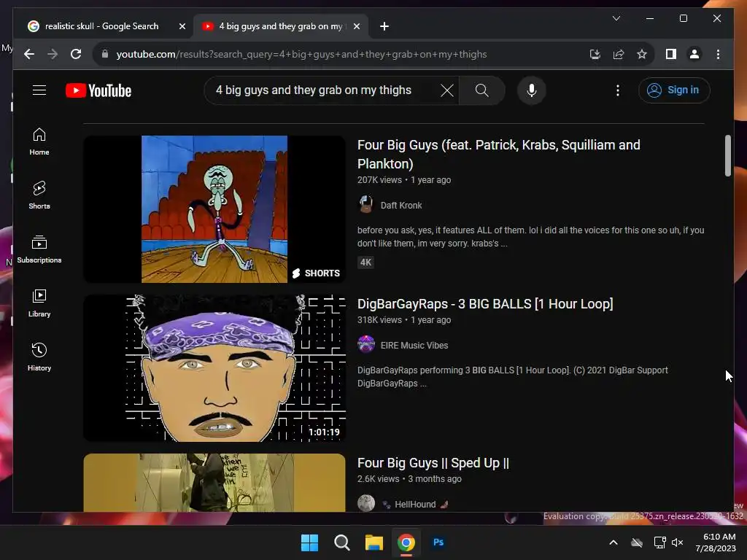Select the YouTube 4 big guys tab

281,26
